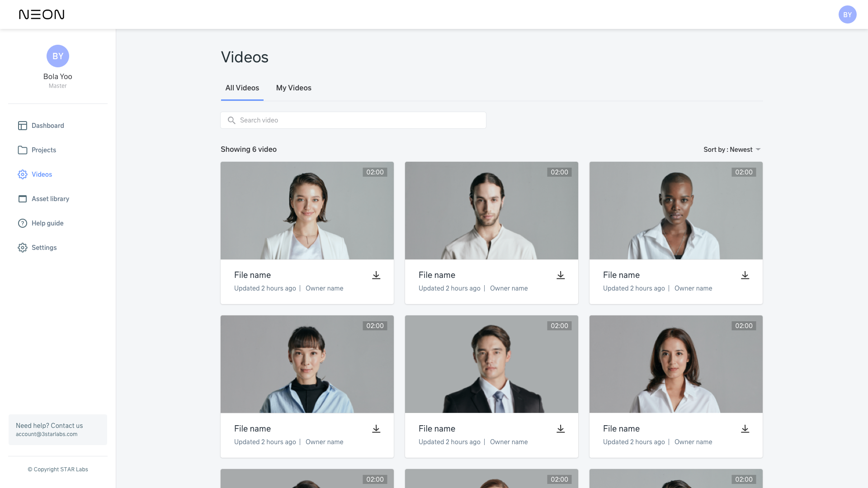Click the Settings gear icon
868x488 pixels.
23,248
